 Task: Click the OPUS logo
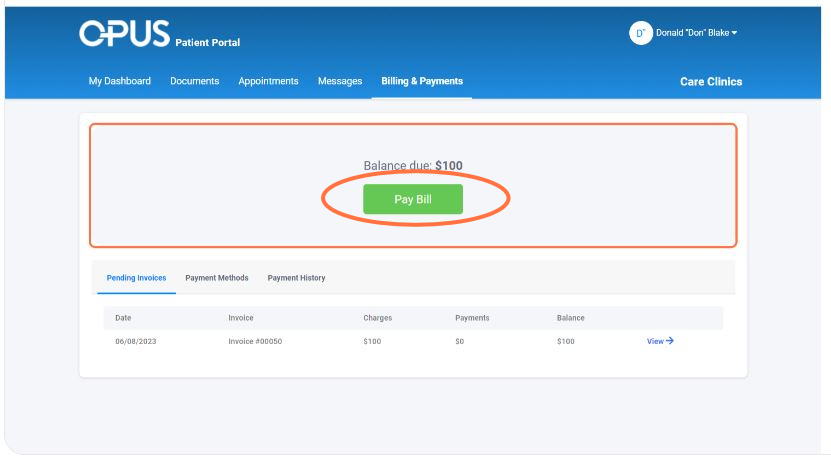click(x=125, y=33)
